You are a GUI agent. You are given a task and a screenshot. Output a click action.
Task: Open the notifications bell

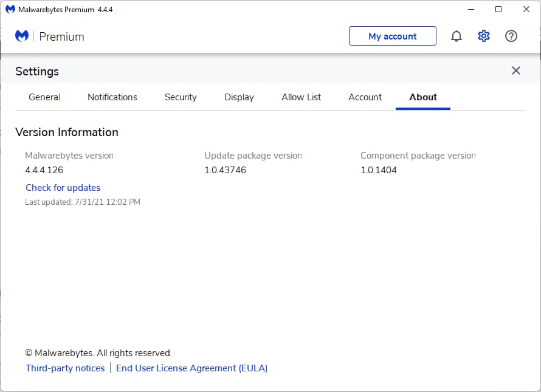coord(457,36)
